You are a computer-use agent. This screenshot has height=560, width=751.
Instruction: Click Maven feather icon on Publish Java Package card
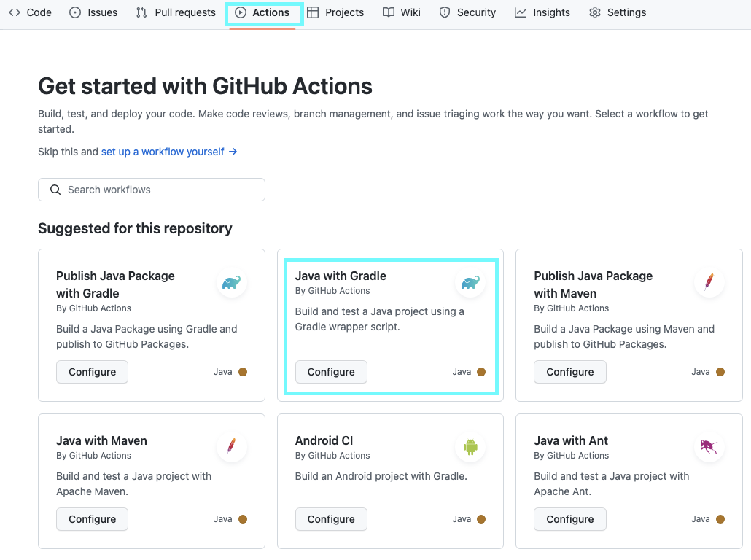coord(709,281)
